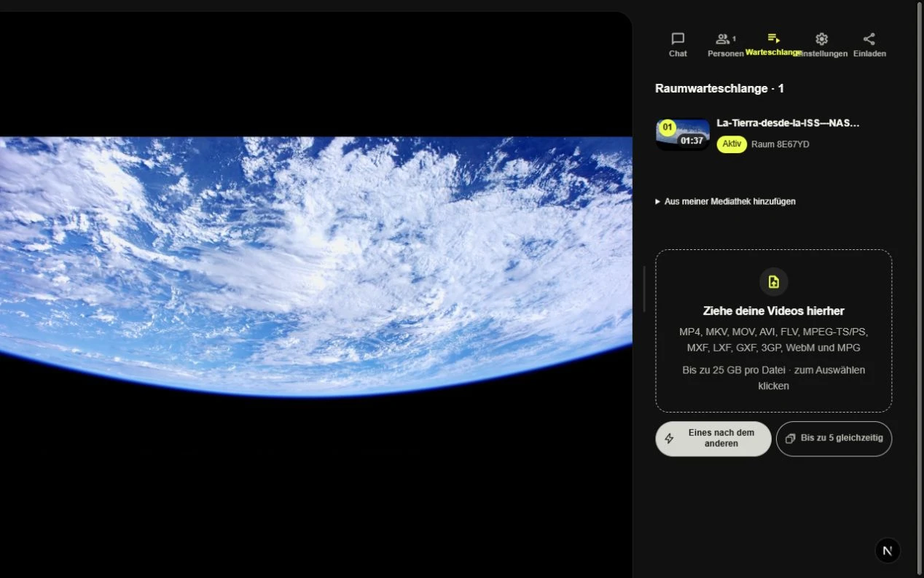Click the file upload icon in dropzone
The image size is (924, 578).
[x=774, y=282]
